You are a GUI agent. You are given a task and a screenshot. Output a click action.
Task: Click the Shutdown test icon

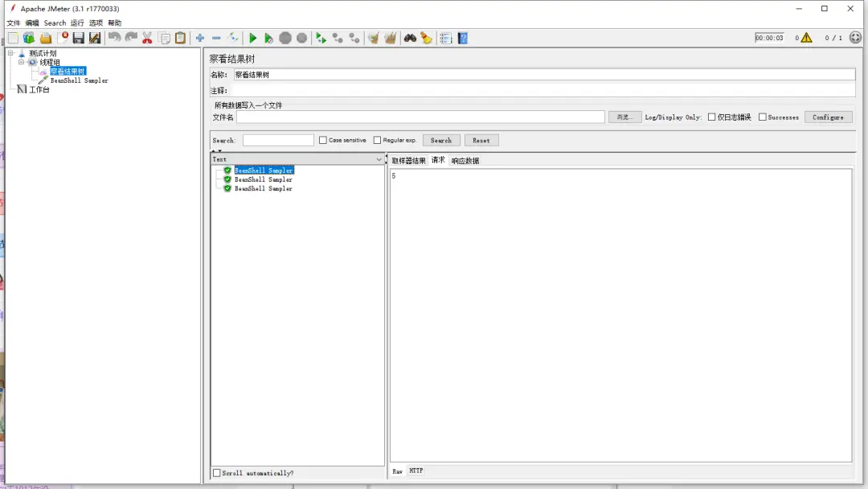point(301,38)
